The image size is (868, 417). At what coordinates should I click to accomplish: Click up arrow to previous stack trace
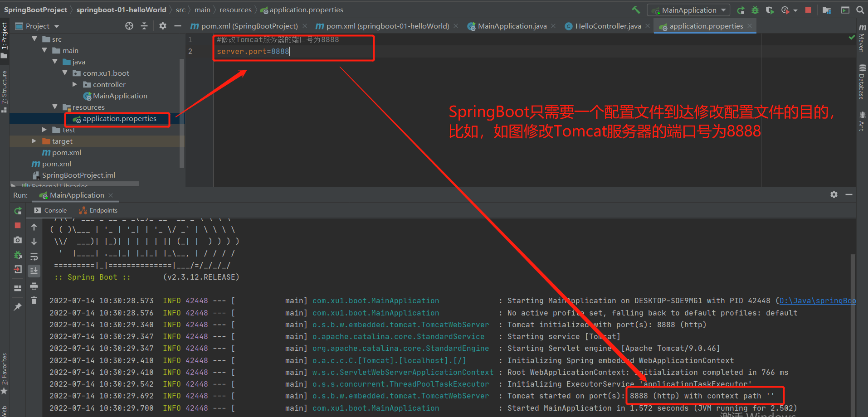(x=34, y=227)
